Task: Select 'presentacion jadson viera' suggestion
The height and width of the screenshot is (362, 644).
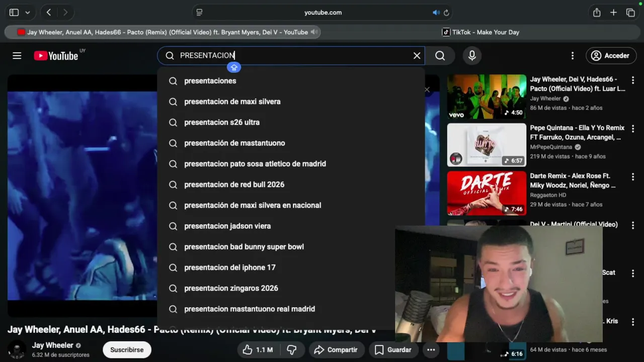Action: (291, 226)
